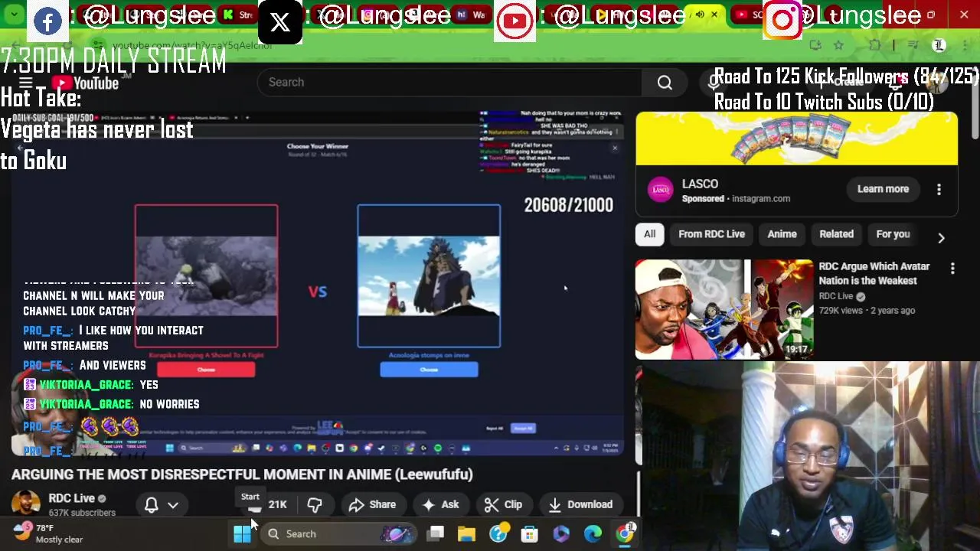Open the Chrome extensions puzzle icon
Screen dimensions: 980x551
click(875, 45)
